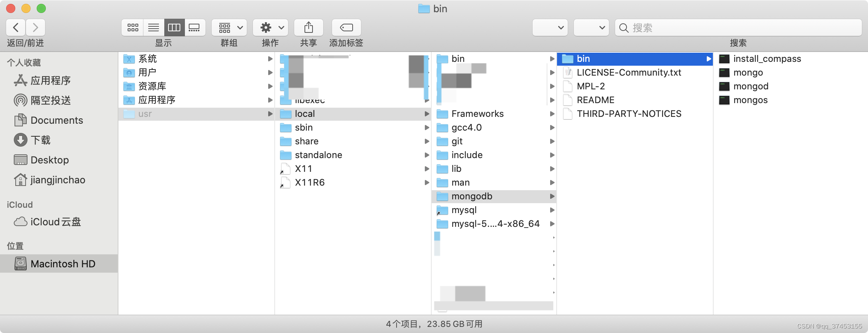Select the install_compass executable
This screenshot has height=333, width=868.
tap(791, 59)
